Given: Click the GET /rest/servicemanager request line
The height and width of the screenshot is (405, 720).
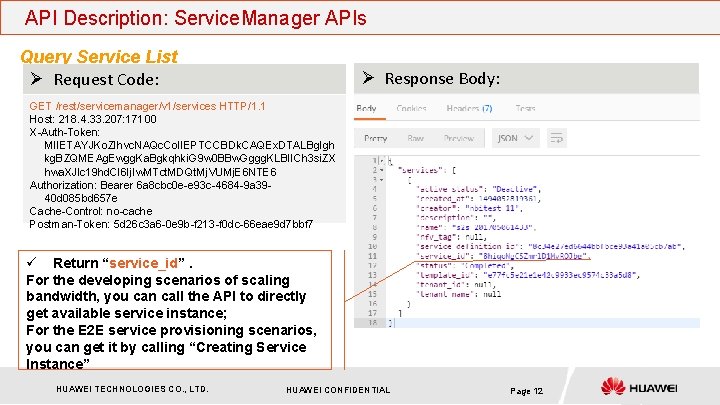Looking at the screenshot, I should tap(147, 106).
